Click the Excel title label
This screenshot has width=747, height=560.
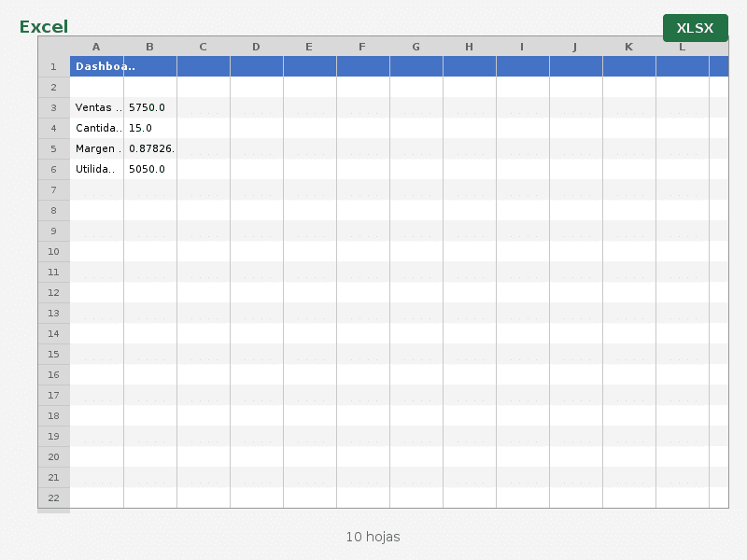[x=44, y=27]
